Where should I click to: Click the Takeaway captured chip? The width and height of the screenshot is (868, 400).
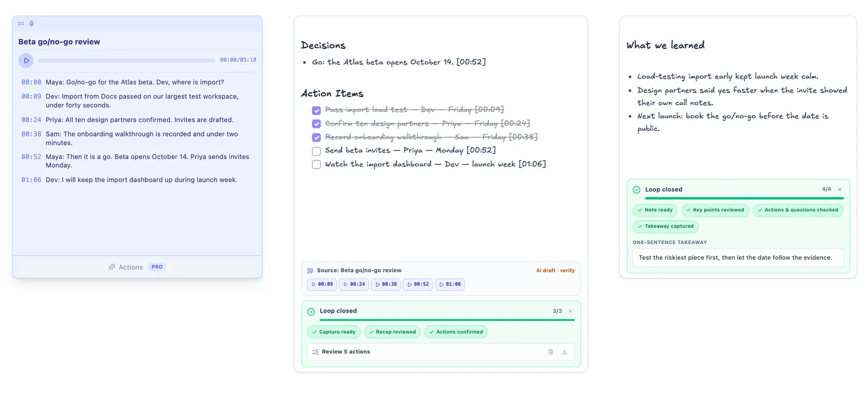pos(666,227)
